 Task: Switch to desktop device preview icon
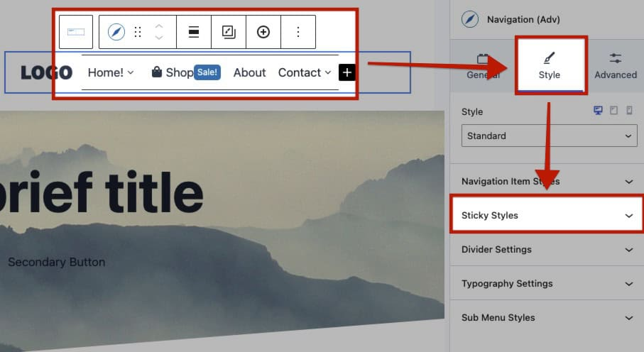[598, 111]
